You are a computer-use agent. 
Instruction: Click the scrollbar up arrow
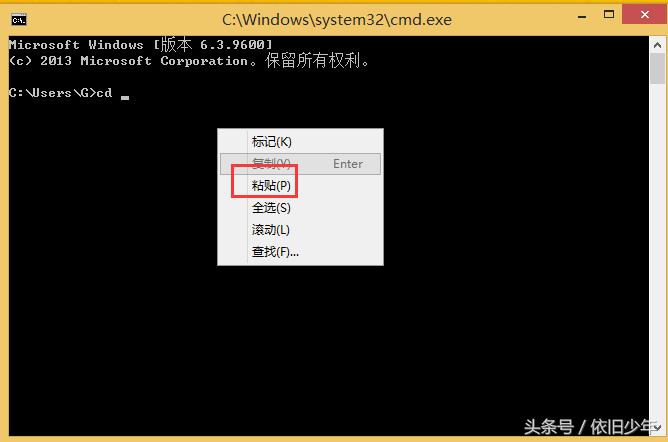[657, 45]
